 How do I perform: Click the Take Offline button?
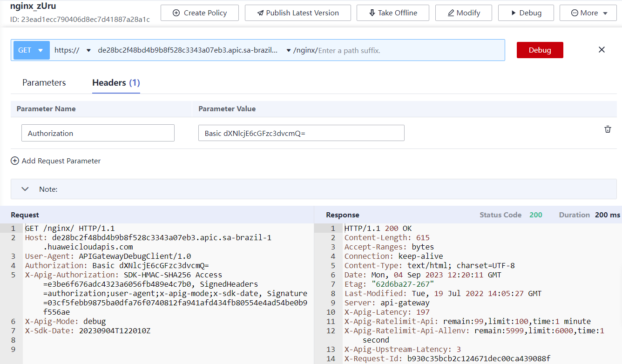(393, 13)
